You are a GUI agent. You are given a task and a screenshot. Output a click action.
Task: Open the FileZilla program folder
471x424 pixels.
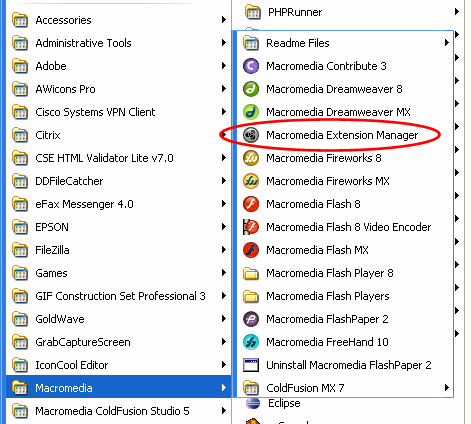tap(118, 250)
